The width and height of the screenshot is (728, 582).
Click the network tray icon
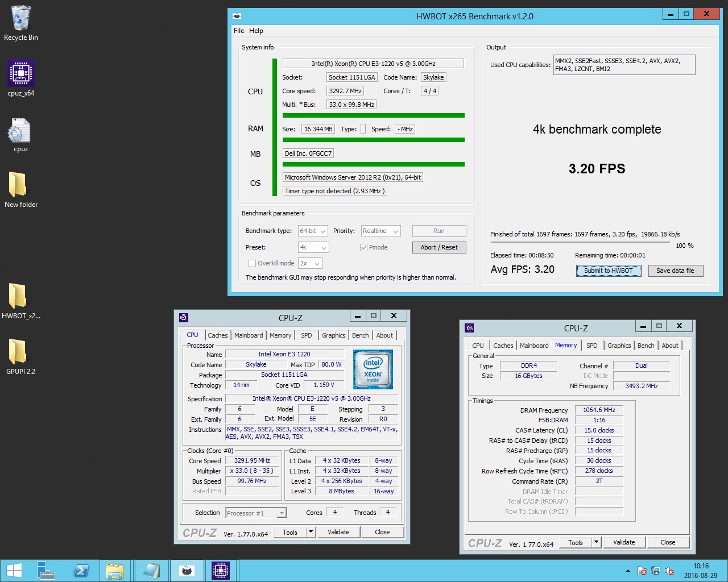656,571
